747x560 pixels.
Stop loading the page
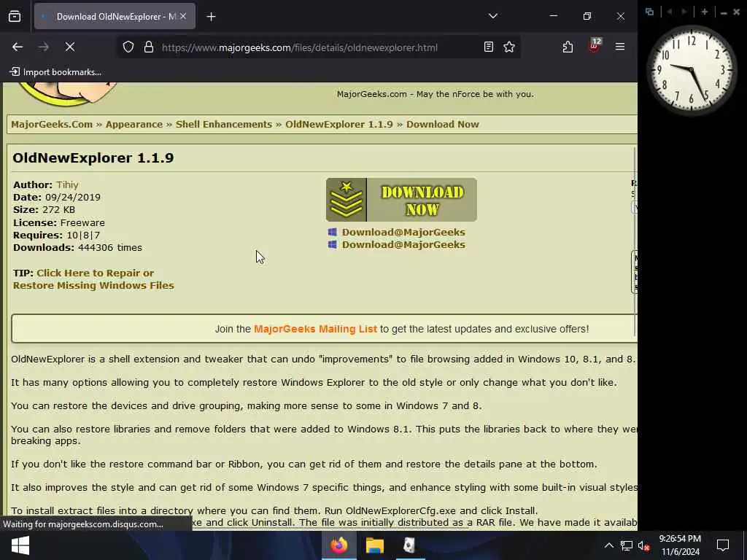[69, 47]
